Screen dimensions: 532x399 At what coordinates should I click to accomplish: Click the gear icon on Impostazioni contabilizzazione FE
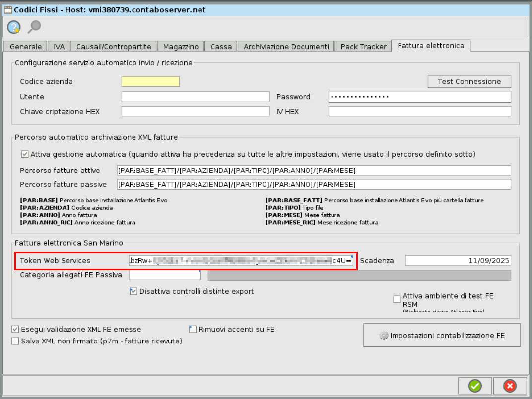[383, 335]
